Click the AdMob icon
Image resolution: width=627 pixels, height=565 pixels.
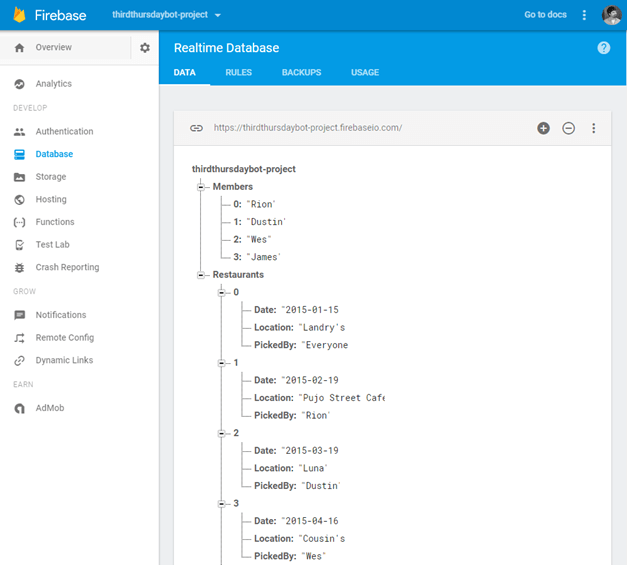coord(19,408)
